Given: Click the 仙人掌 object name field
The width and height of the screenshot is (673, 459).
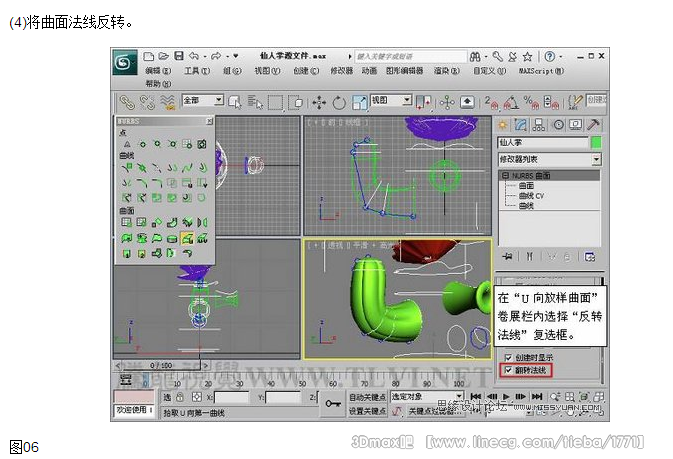Looking at the screenshot, I should click(x=543, y=142).
